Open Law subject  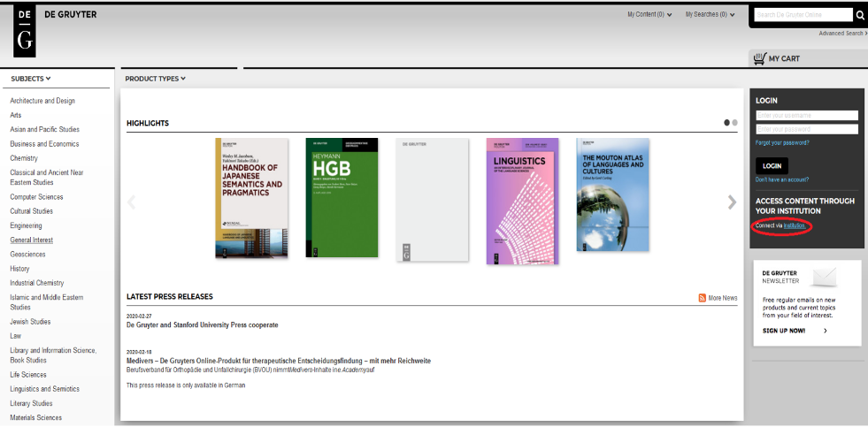point(16,336)
